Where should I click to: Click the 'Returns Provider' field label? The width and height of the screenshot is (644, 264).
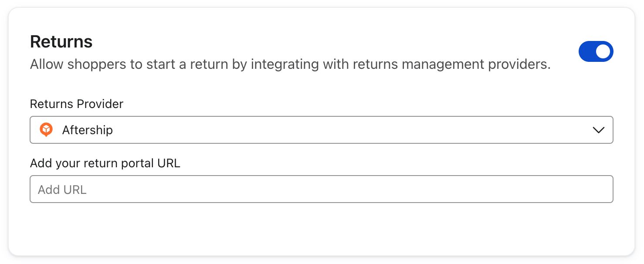pos(77,104)
